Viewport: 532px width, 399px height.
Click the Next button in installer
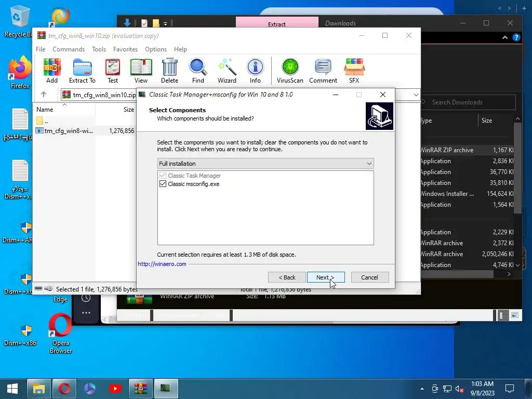click(x=326, y=277)
